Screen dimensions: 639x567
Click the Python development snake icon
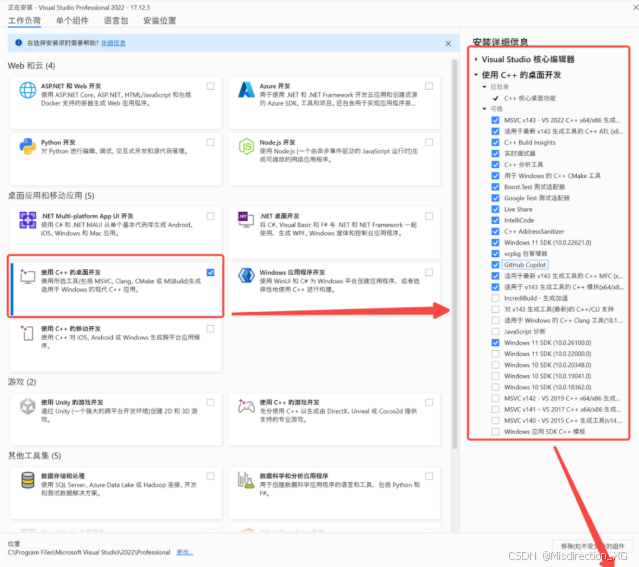(x=28, y=146)
